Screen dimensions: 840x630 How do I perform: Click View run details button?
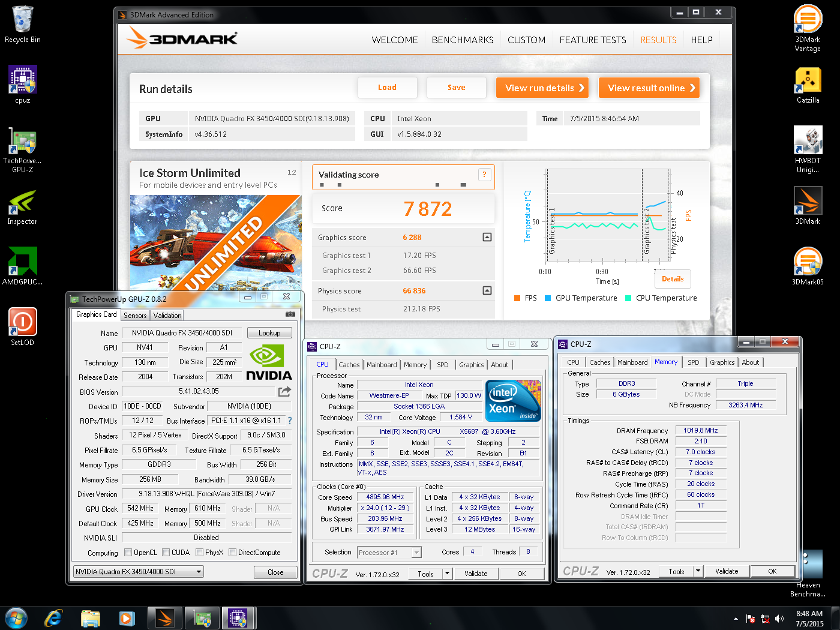click(542, 88)
